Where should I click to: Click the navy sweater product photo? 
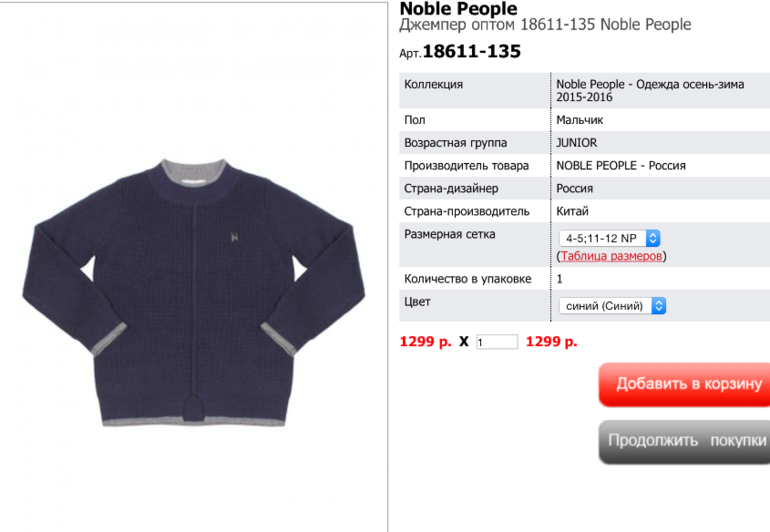pos(193,293)
